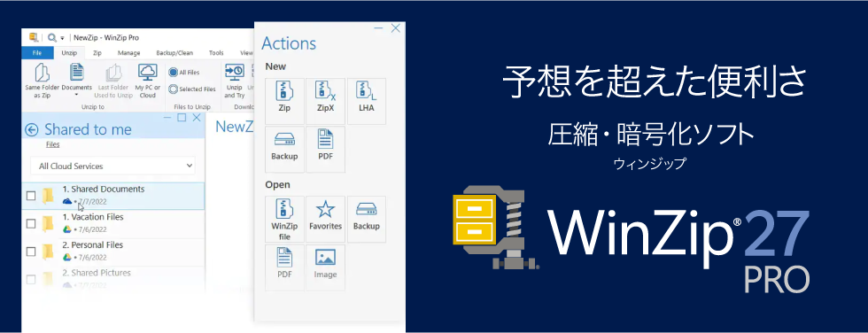Minimize the Actions panel
Screen dimensions: 868x333
click(x=379, y=27)
